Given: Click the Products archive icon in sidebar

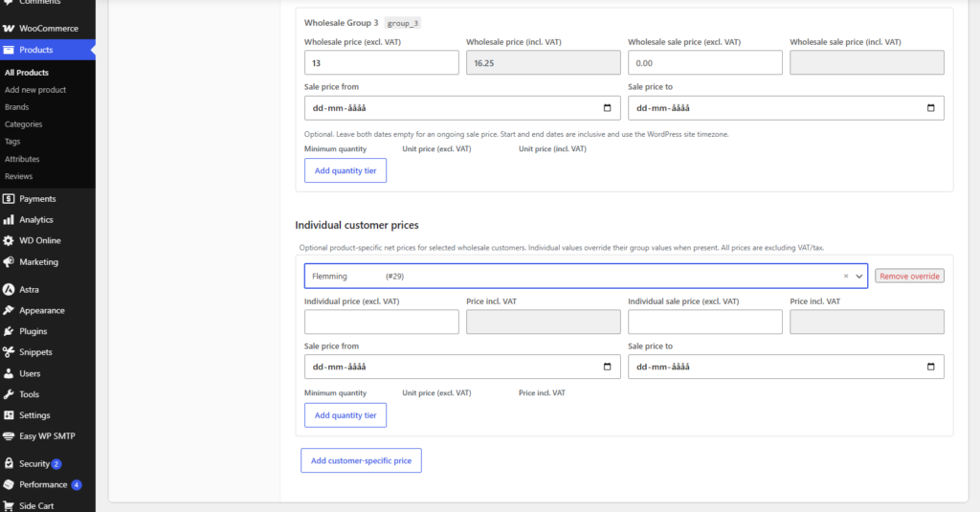Looking at the screenshot, I should [x=9, y=50].
